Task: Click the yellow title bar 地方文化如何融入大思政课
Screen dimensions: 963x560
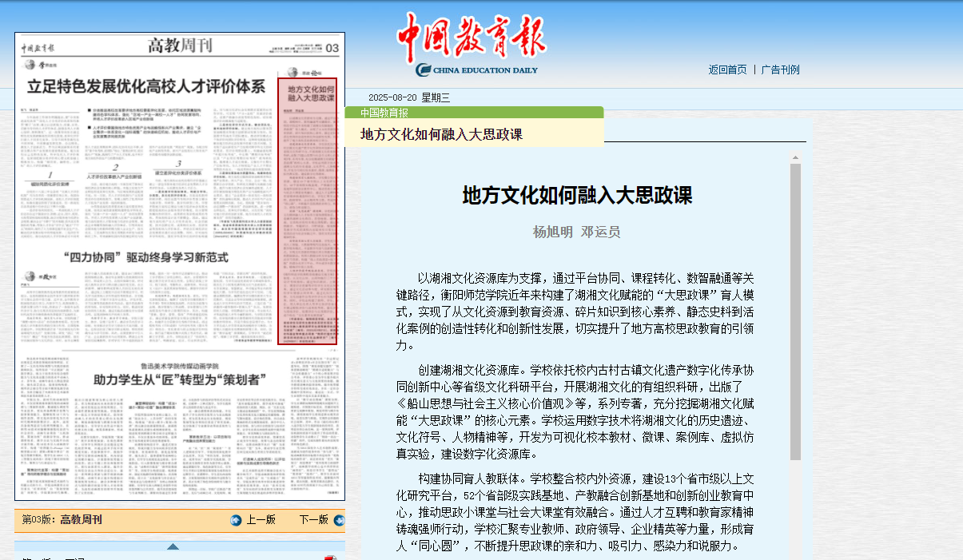Action: tap(474, 134)
